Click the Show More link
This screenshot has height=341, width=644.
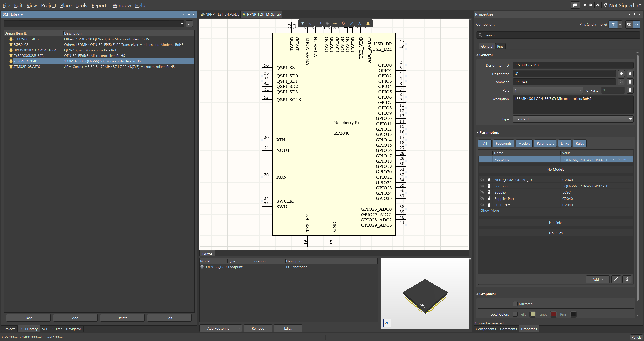[490, 211]
